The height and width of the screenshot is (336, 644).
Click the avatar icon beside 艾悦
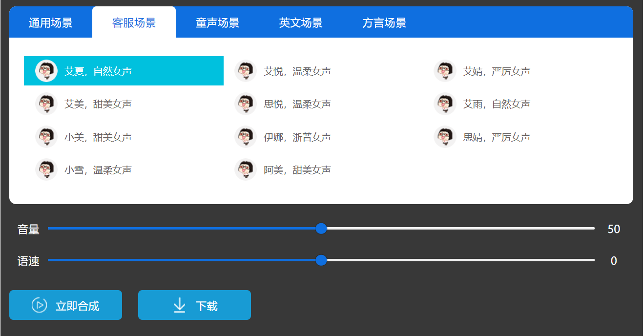246,71
